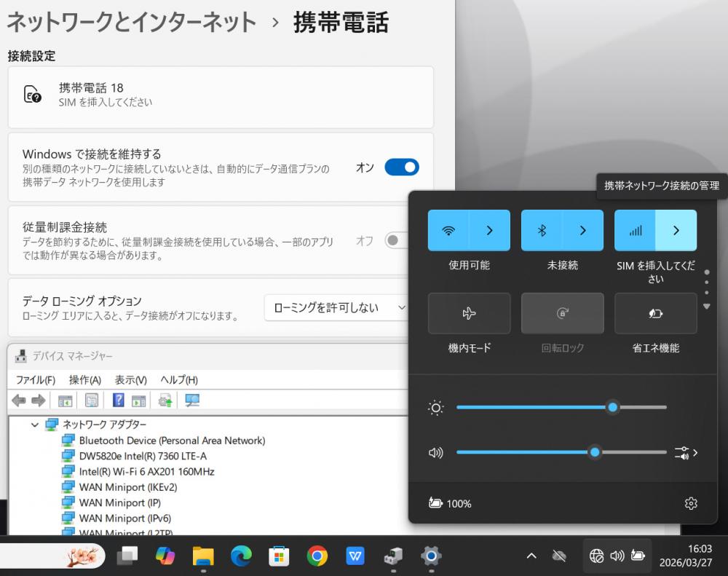Toggle Wi-Fi in quick settings
This screenshot has height=576, width=728.
(448, 230)
